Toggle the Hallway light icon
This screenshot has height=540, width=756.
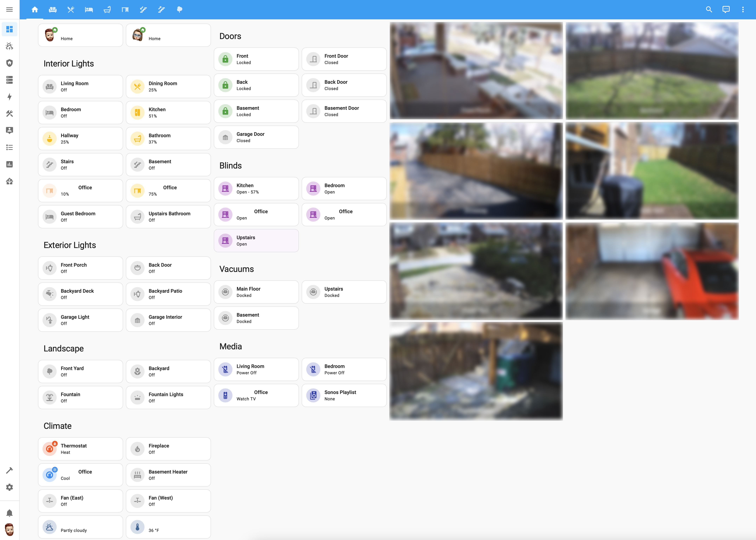coord(50,139)
